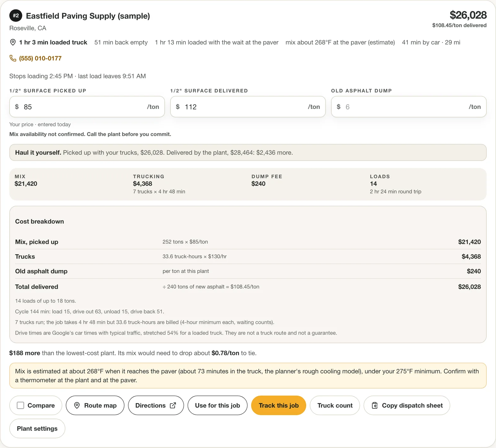
Task: Click the '33.6 truck-hours × $130/hr' detail
Action: click(x=195, y=256)
